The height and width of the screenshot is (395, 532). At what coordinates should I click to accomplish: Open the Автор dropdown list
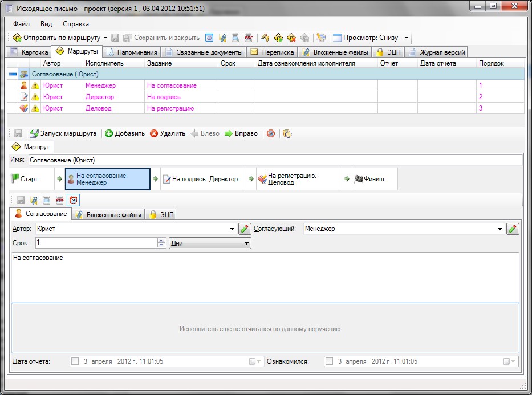tap(232, 229)
